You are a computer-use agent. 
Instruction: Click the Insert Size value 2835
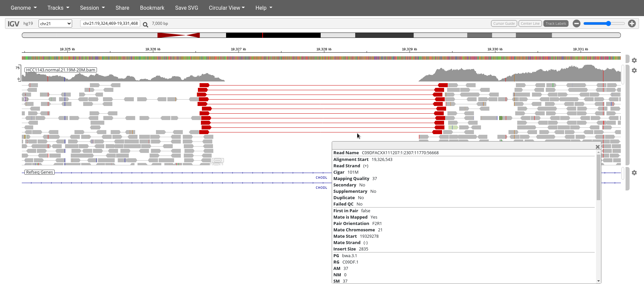click(363, 249)
